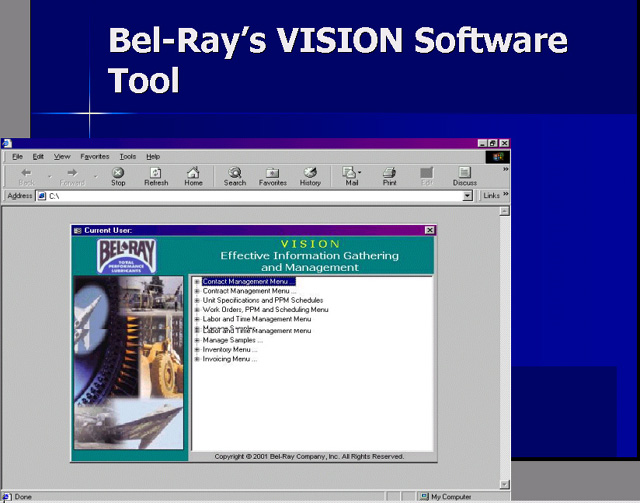Open the View menu

pyautogui.click(x=62, y=157)
